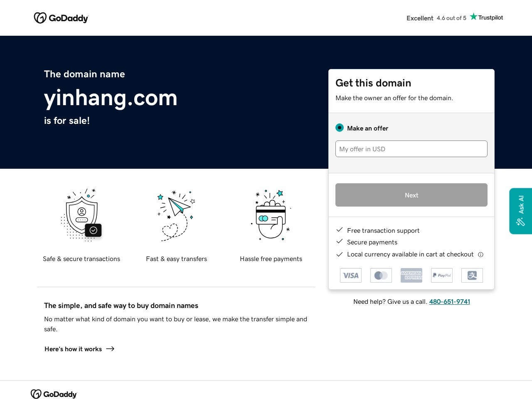The width and height of the screenshot is (532, 399).
Task: Click the PayPal payment icon
Action: point(442,275)
